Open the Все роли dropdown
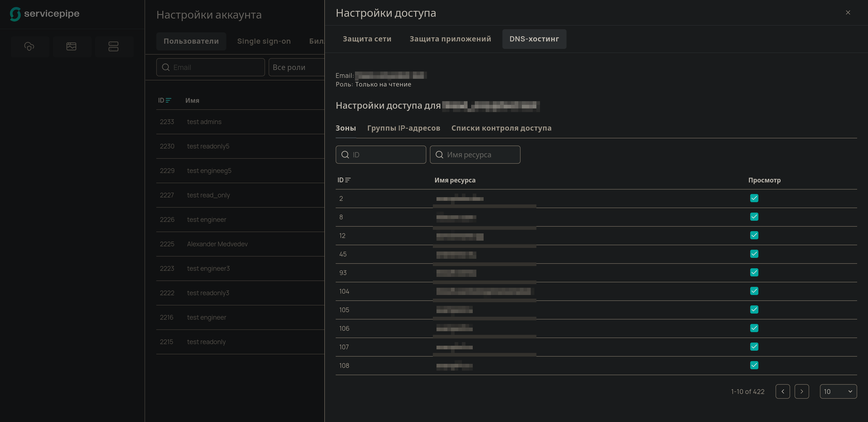 (x=297, y=67)
